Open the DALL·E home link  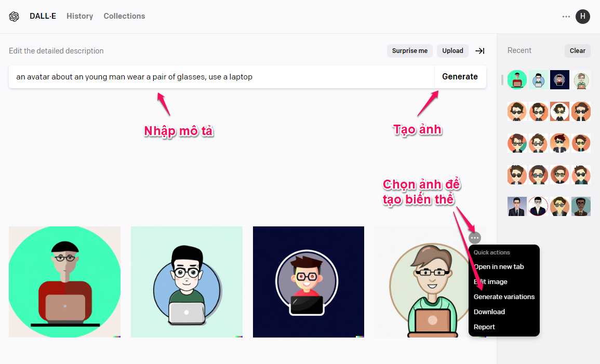43,16
